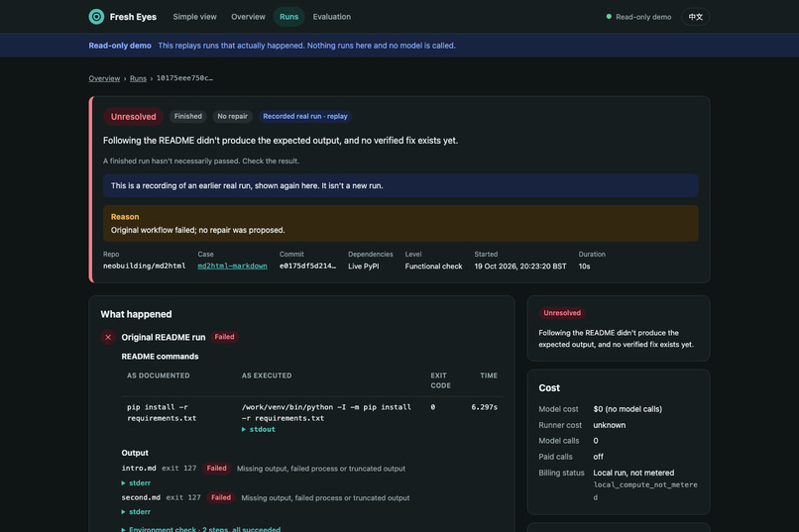Viewport: 799px width, 532px height.
Task: Click the Unresolved badge in the side card
Action: 562,313
